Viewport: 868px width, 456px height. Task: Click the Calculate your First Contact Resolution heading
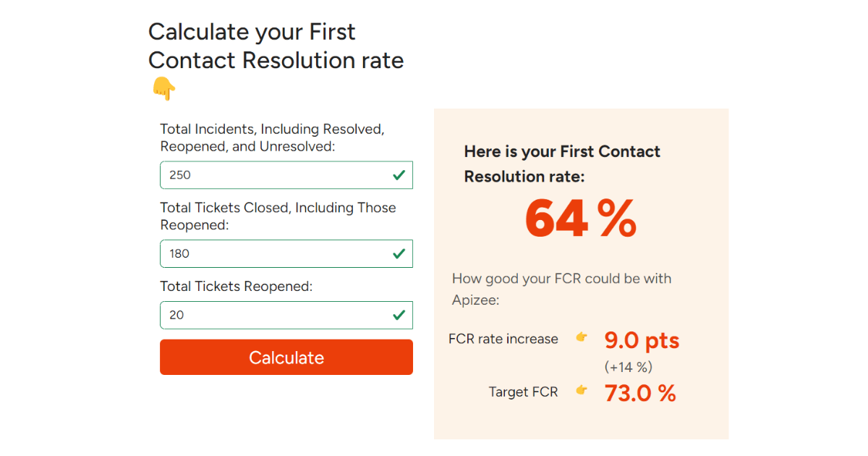coord(275,46)
